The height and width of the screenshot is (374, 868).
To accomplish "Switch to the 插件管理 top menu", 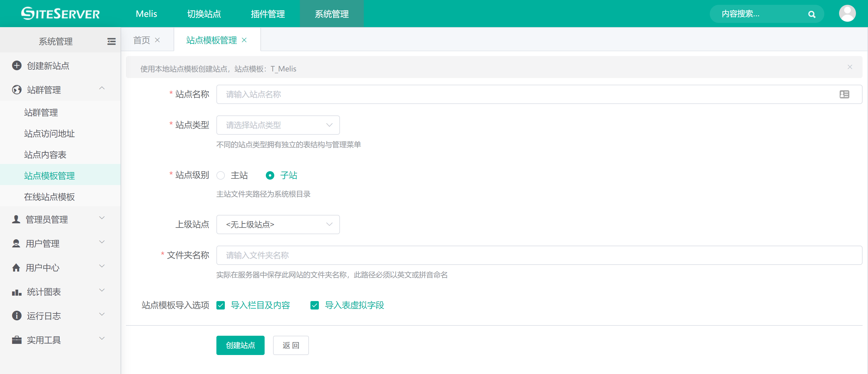I will [268, 14].
